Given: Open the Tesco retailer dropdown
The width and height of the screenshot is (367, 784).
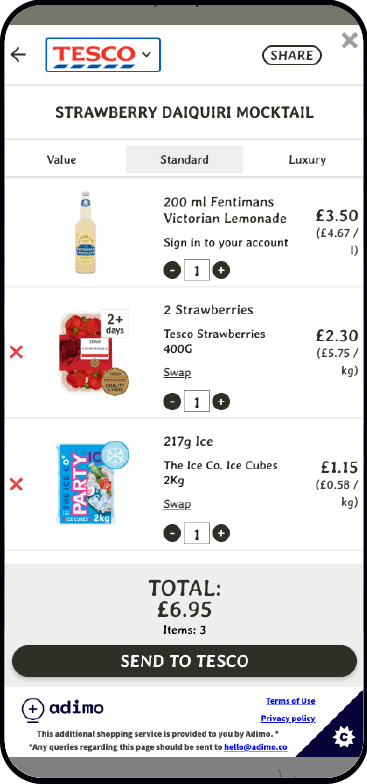Looking at the screenshot, I should click(x=103, y=54).
